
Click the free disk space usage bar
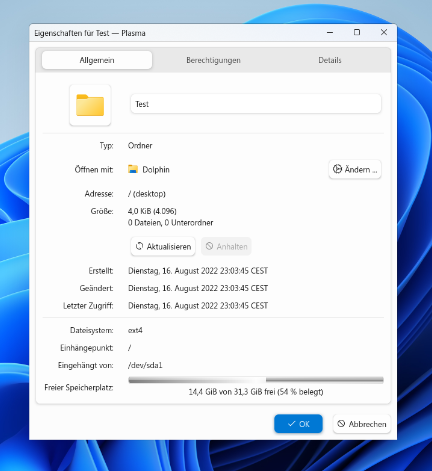[256, 380]
